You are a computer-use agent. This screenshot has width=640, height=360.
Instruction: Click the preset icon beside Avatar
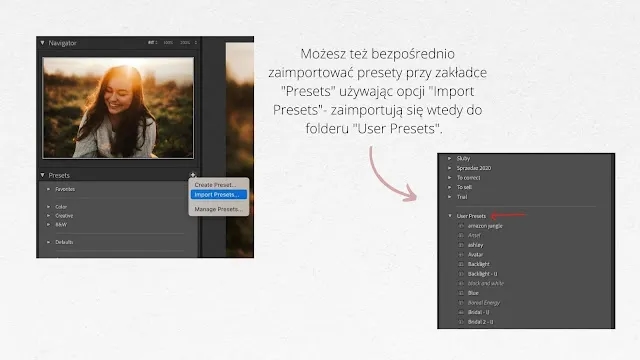pyautogui.click(x=461, y=255)
